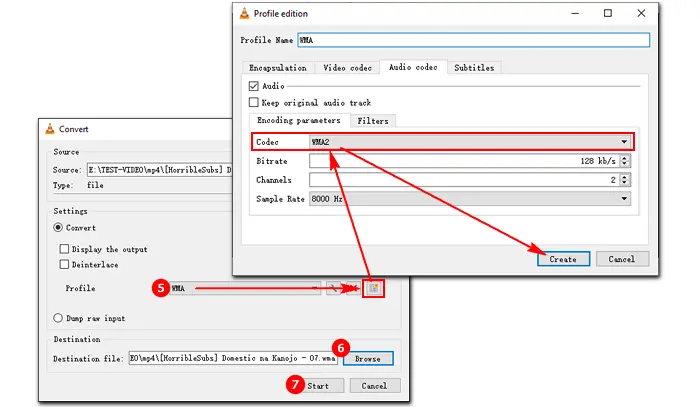Click the edit profile wrench icon
Viewport: 700px width, 407px height.
pos(333,288)
